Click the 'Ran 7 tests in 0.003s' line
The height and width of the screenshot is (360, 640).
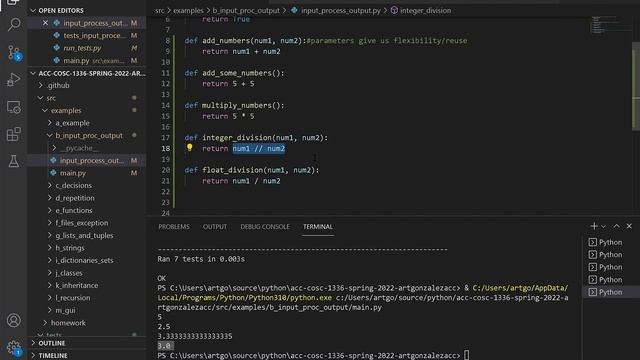click(201, 259)
